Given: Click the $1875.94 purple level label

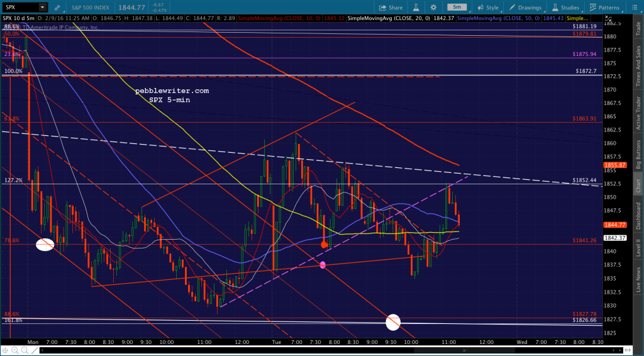Looking at the screenshot, I should tap(584, 54).
